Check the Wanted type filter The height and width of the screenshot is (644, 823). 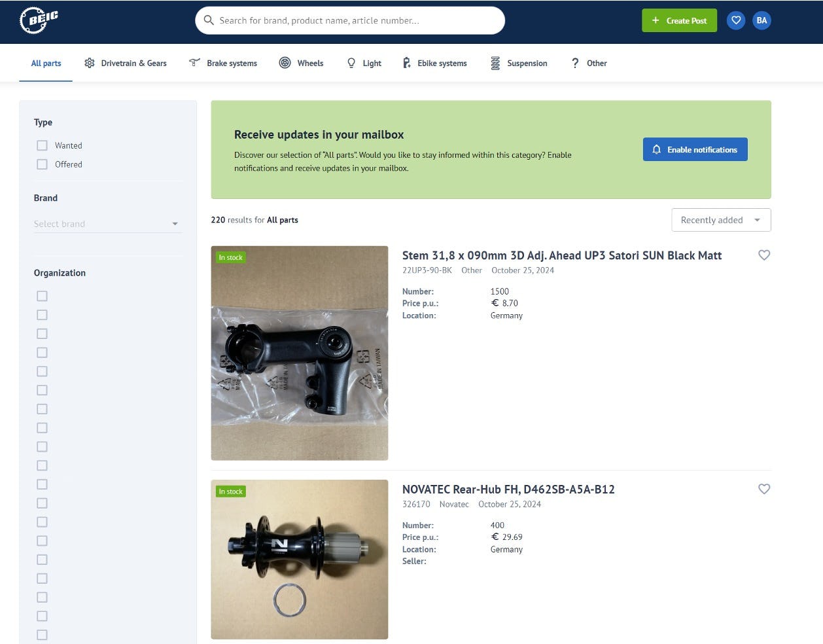coord(43,145)
